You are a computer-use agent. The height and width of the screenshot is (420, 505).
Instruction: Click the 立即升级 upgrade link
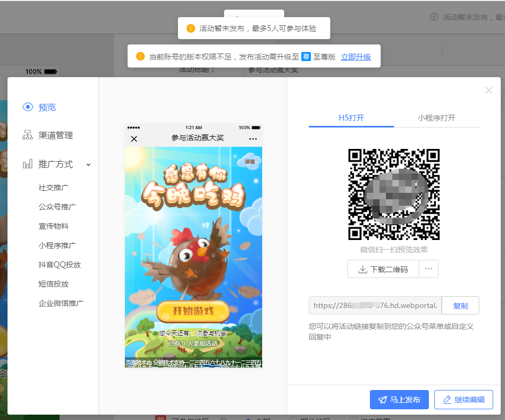(356, 57)
